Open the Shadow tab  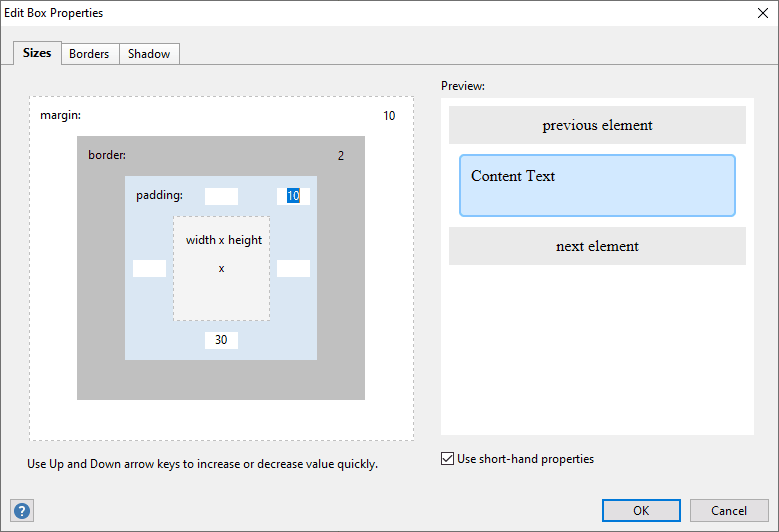(x=149, y=54)
